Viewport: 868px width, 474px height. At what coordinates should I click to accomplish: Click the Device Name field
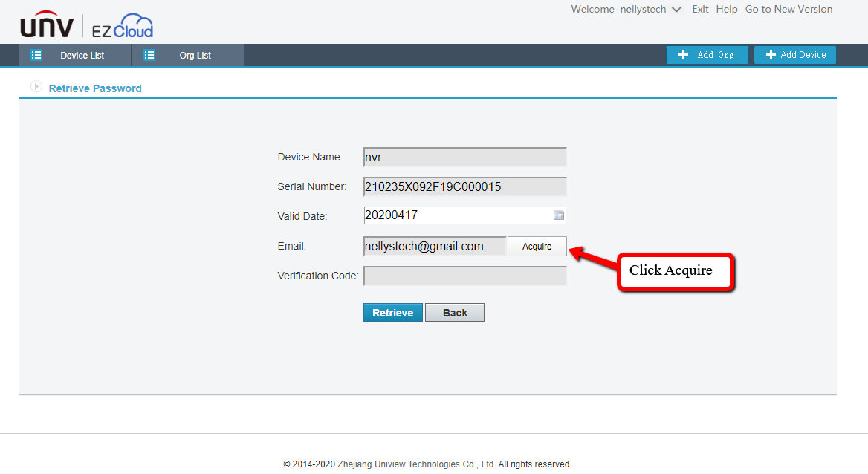(464, 157)
